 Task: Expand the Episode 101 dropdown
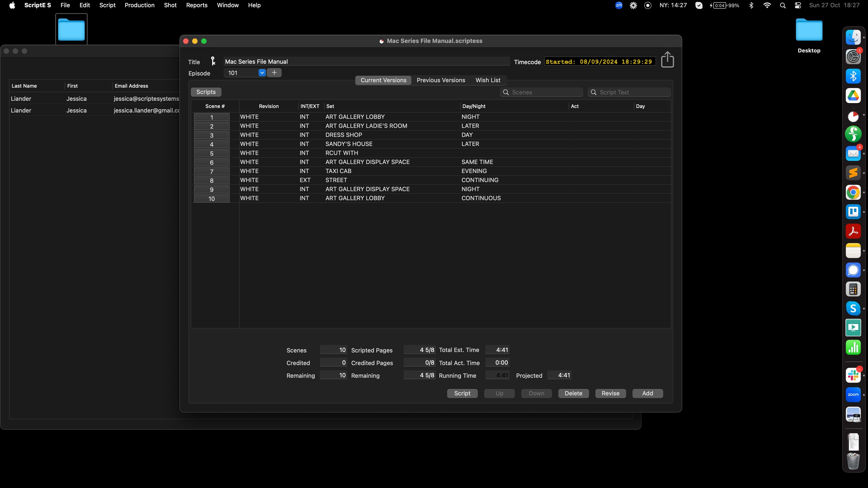click(x=262, y=73)
